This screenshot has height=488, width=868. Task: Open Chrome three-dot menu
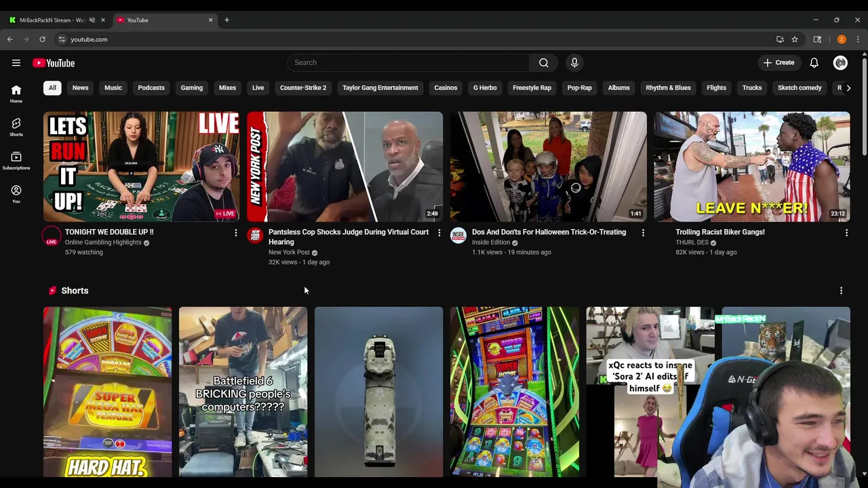[858, 39]
